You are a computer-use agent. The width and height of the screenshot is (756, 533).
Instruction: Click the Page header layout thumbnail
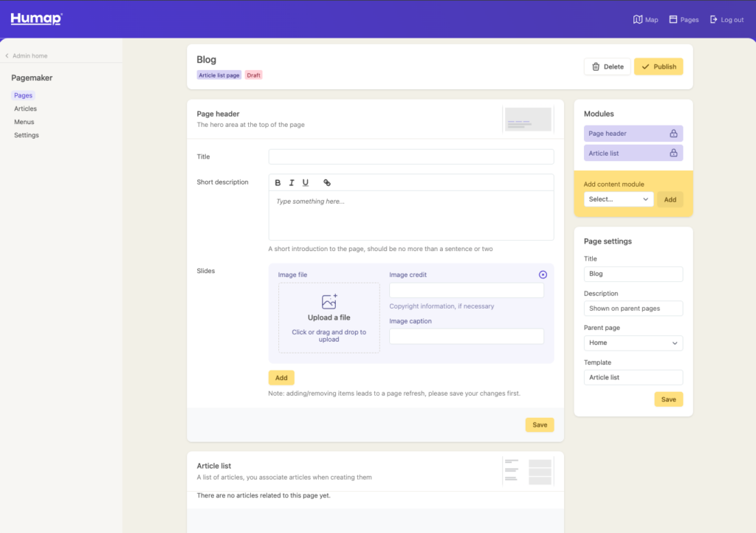point(528,120)
